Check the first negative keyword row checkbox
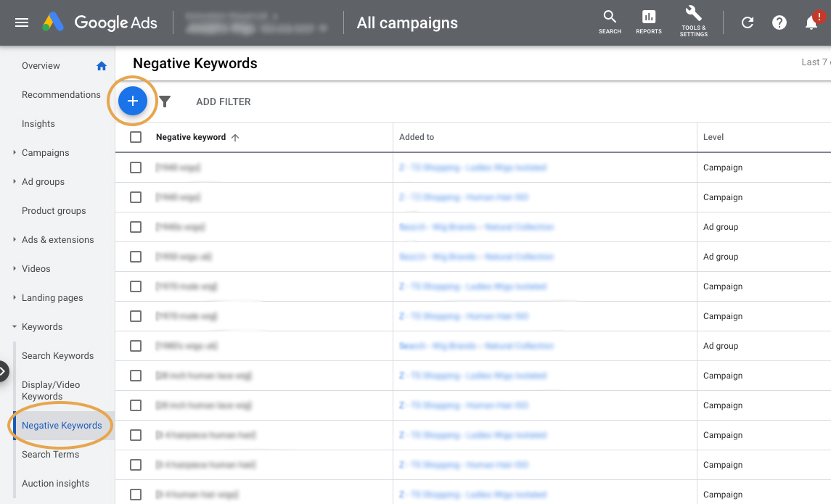 (136, 167)
